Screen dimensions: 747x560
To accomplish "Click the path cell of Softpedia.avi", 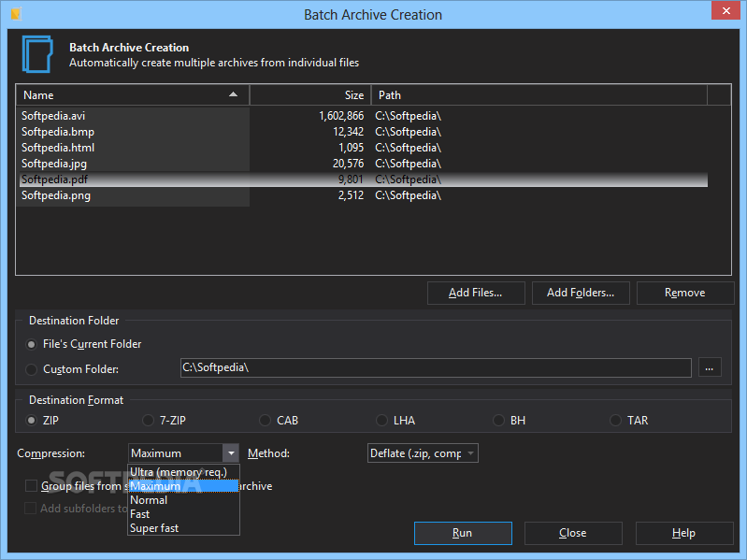I will tap(409, 116).
